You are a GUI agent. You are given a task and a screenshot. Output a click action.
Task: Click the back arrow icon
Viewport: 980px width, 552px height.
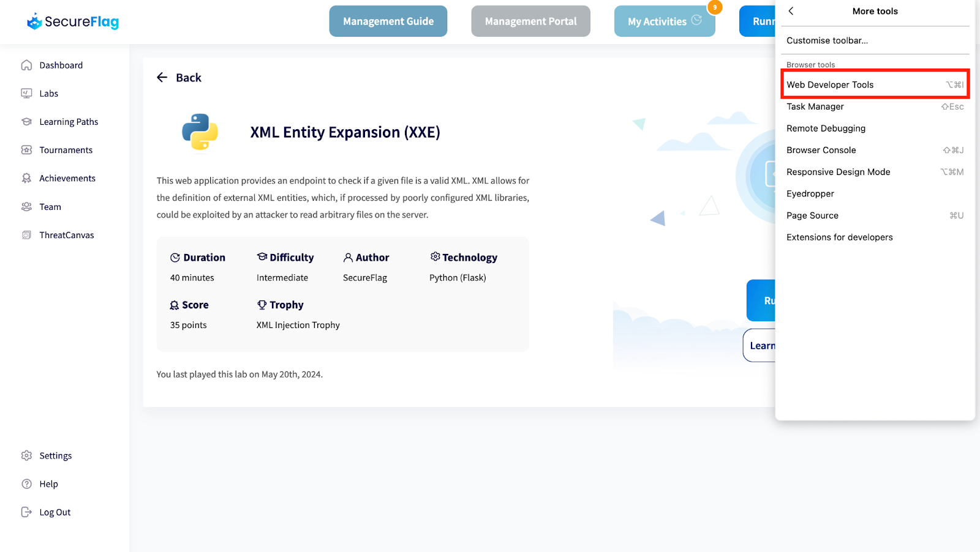(162, 77)
